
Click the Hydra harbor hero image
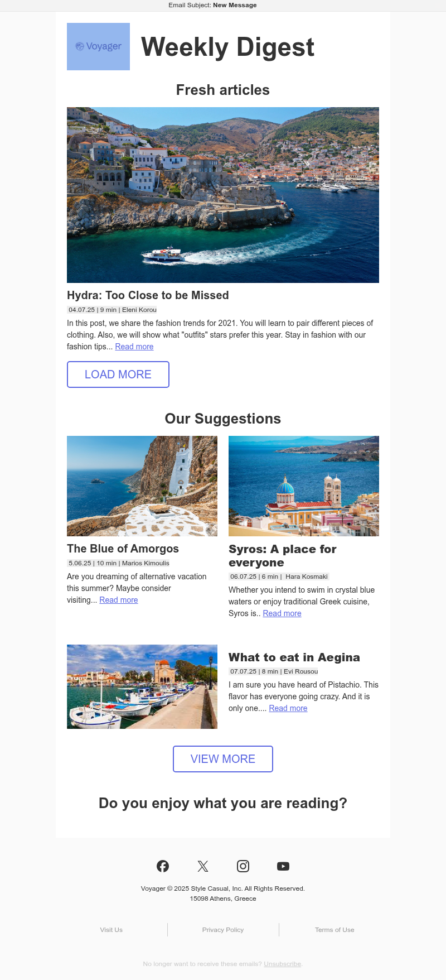[223, 195]
